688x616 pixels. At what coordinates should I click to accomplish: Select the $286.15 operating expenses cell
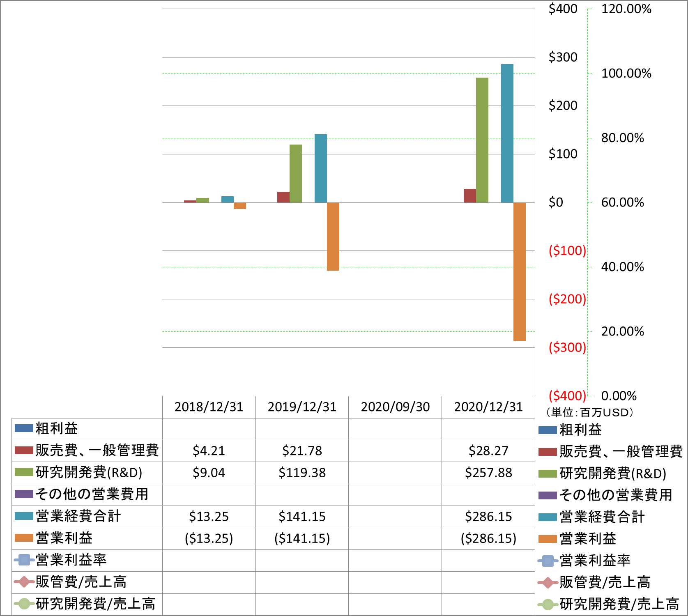pos(488,517)
